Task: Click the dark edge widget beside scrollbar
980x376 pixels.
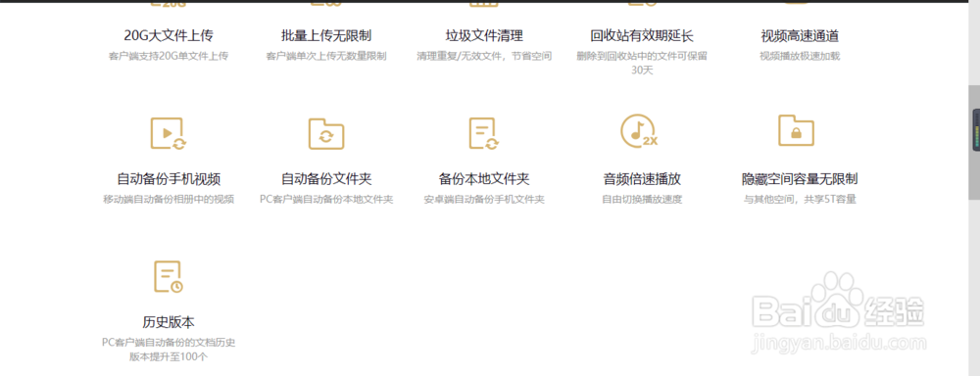Action: tap(976, 131)
